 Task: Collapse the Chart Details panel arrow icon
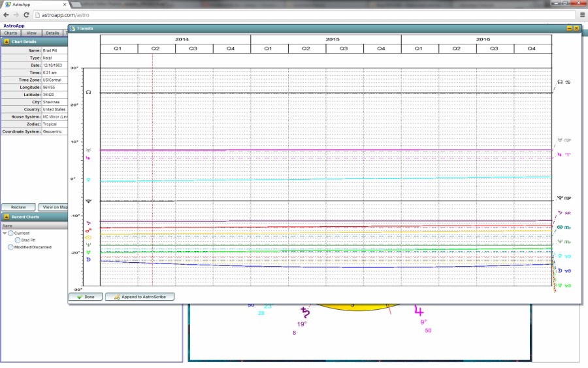point(6,42)
